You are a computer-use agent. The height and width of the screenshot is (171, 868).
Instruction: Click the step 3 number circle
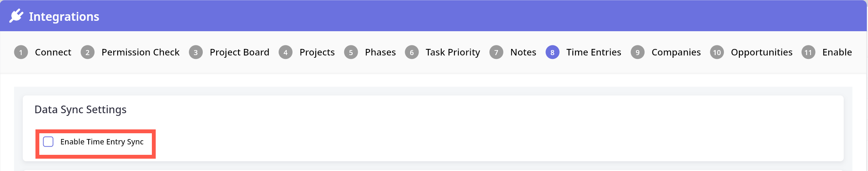pyautogui.click(x=196, y=52)
